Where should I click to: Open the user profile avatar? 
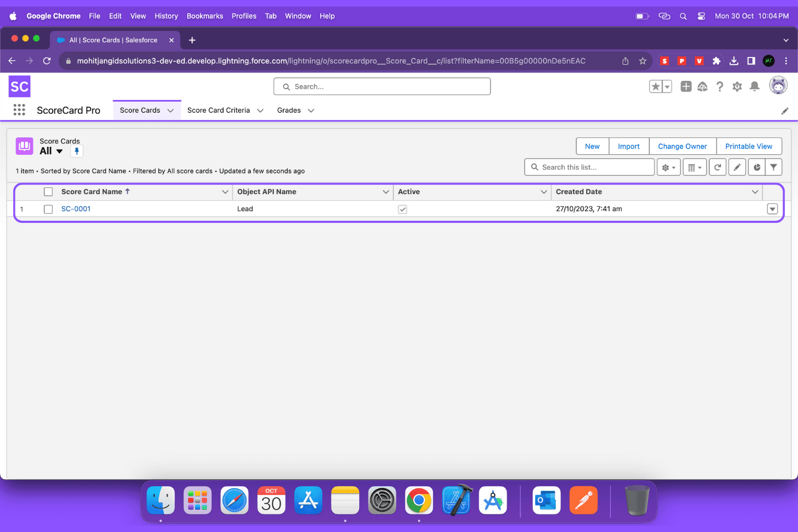(x=778, y=86)
